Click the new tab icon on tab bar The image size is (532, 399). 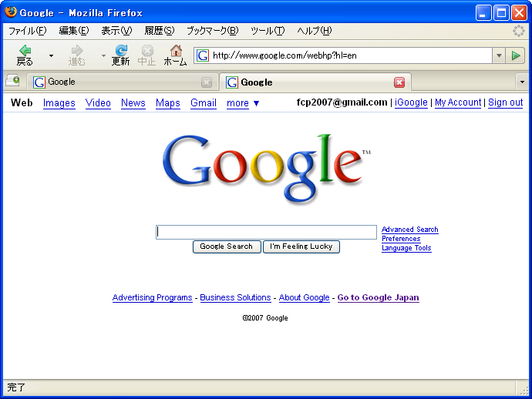coord(12,82)
